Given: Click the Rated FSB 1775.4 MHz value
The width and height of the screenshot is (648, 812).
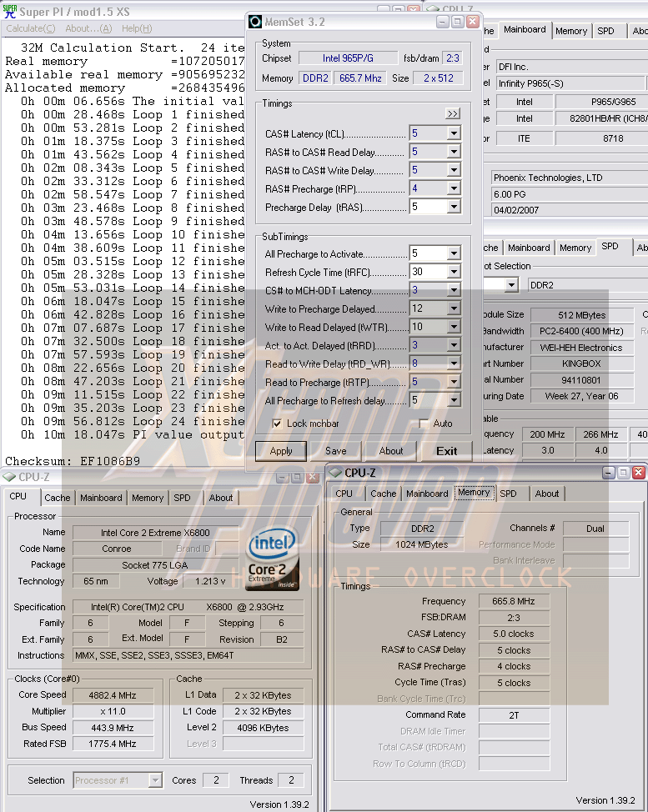Looking at the screenshot, I should (113, 744).
